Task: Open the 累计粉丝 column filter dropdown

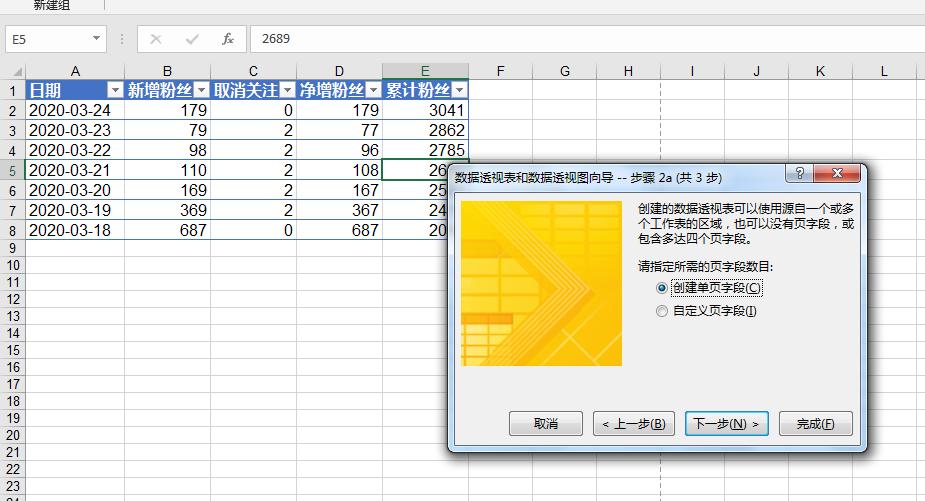Action: (460, 90)
